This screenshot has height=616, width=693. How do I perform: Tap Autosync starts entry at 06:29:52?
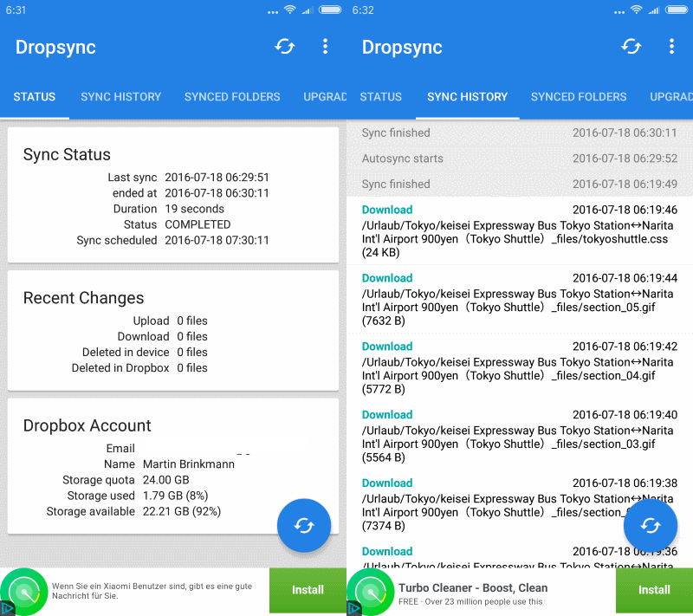(x=520, y=159)
